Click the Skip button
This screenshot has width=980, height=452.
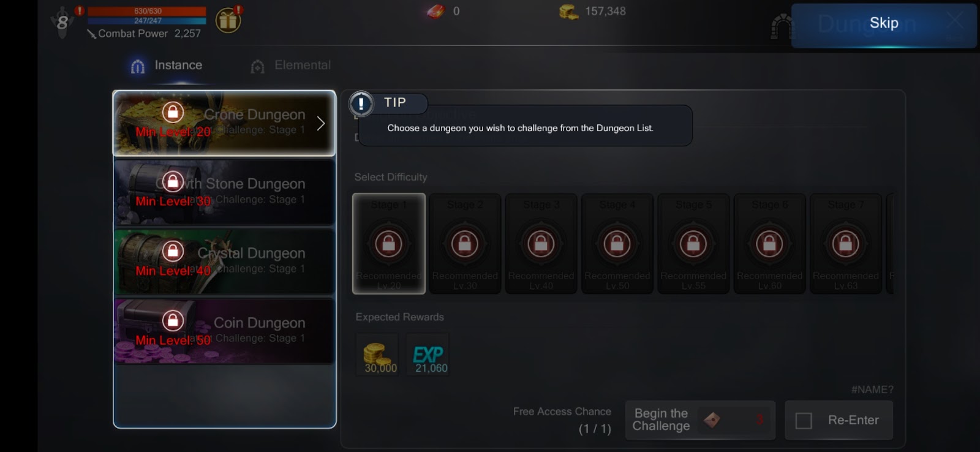coord(884,24)
